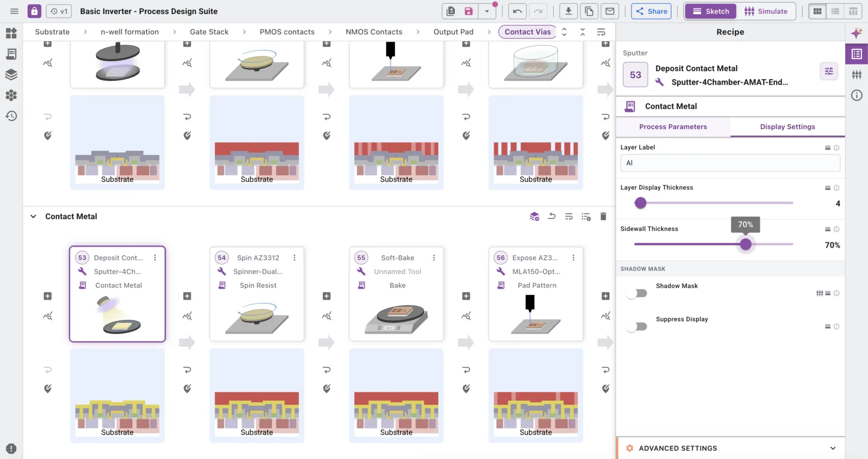Turn on Suppress Display toggle
Screen dimensions: 868x459
636,326
